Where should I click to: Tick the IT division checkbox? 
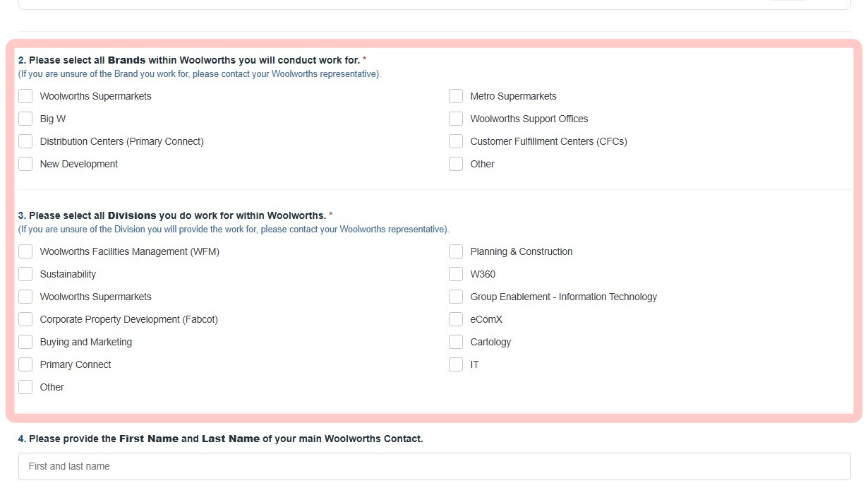pyautogui.click(x=456, y=364)
